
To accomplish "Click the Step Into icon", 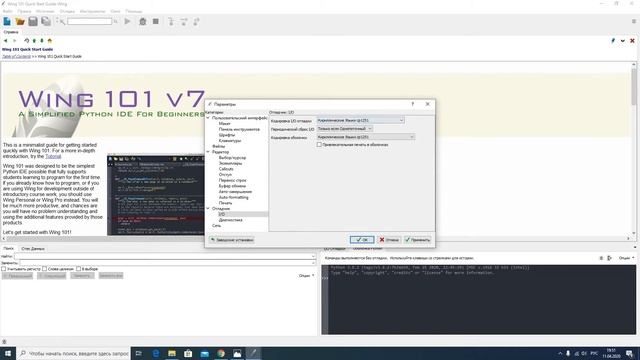I will [x=171, y=22].
